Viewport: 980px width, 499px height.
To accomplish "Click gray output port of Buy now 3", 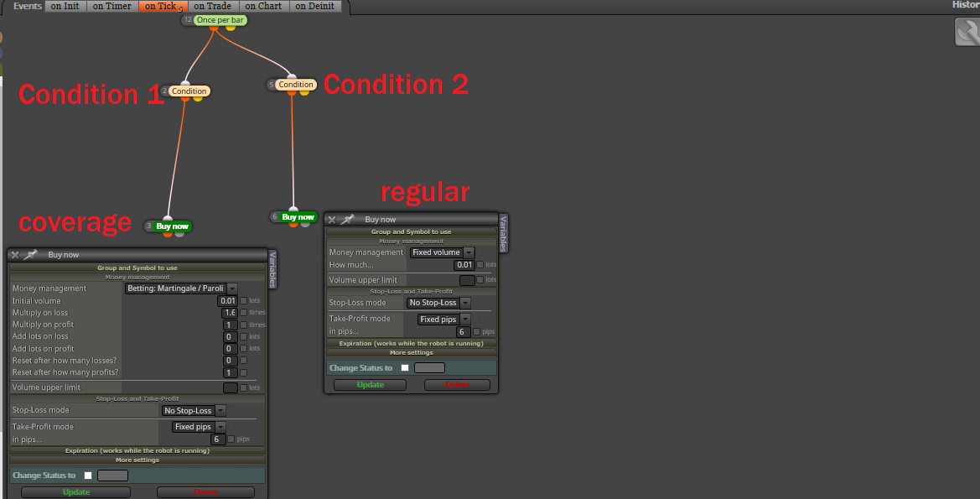I will [x=179, y=234].
